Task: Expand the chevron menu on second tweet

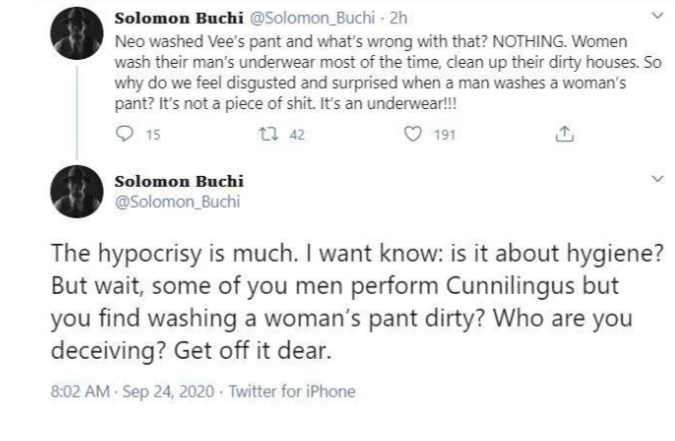Action: (x=656, y=180)
